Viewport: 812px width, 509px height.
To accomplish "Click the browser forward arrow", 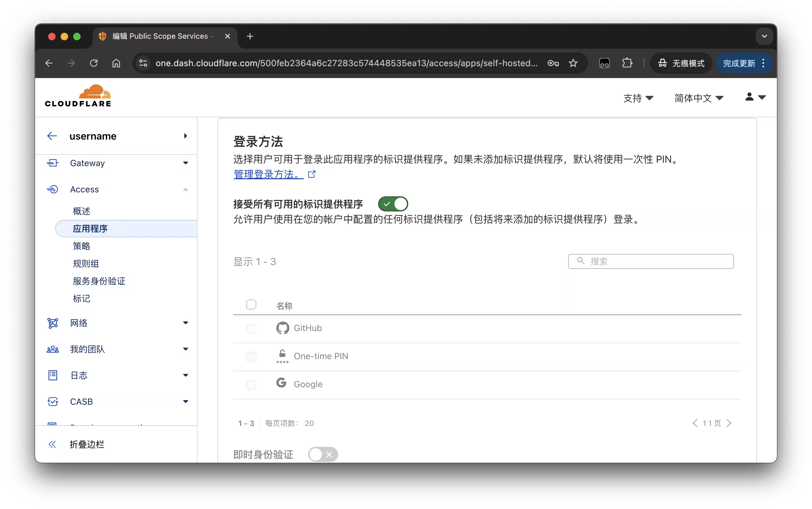I will click(71, 63).
